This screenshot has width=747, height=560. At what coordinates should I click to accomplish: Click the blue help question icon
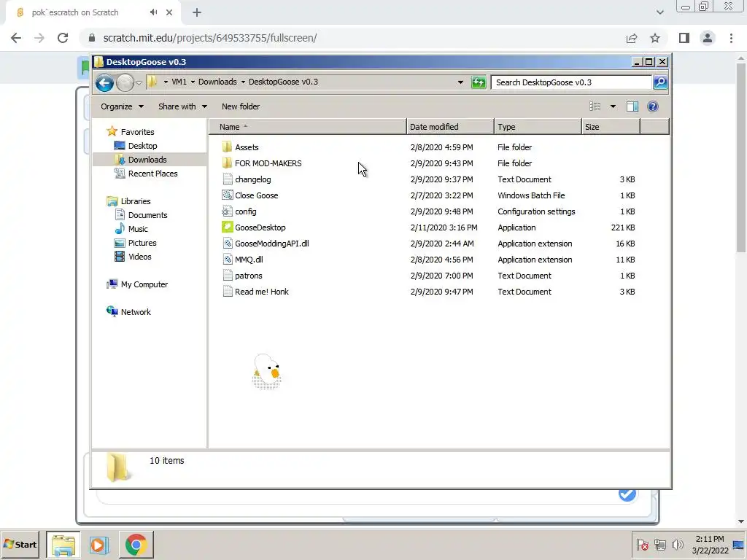(653, 106)
